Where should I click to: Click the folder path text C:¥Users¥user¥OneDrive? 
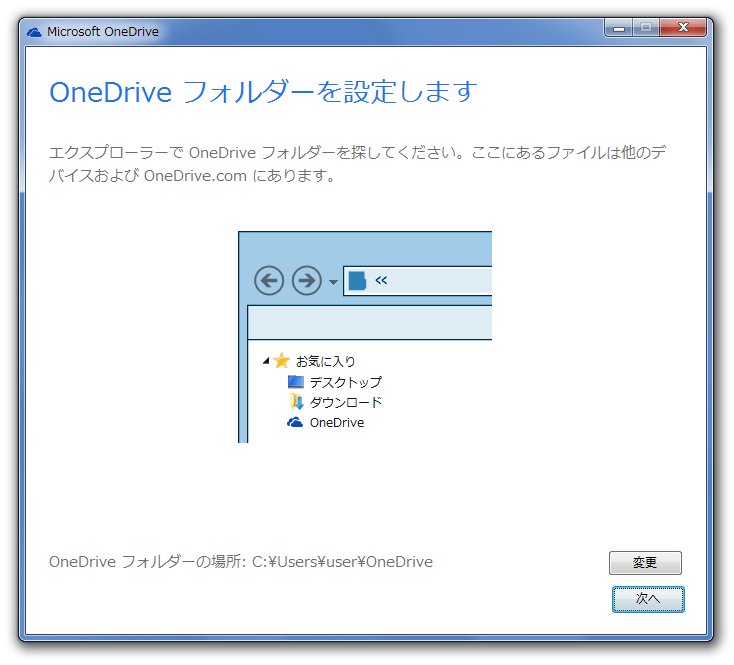pyautogui.click(x=342, y=562)
